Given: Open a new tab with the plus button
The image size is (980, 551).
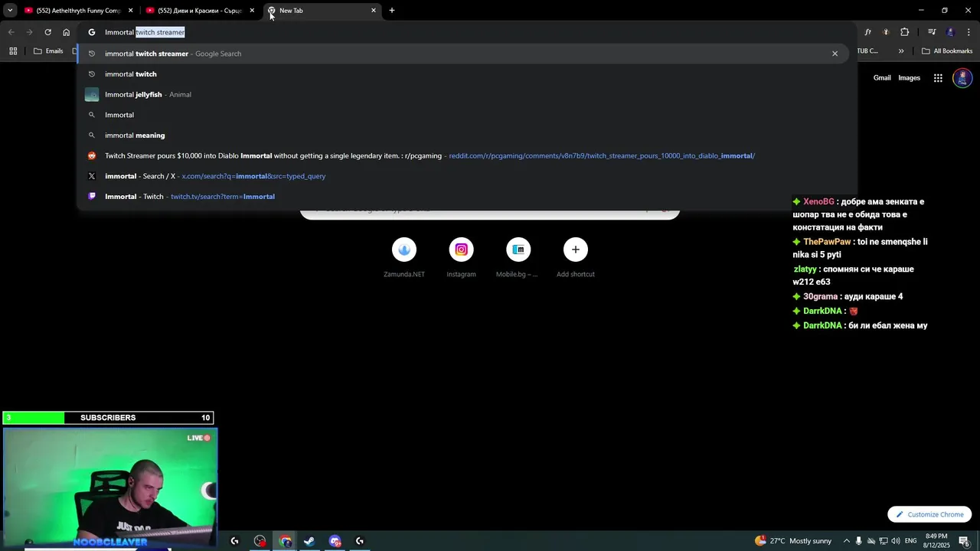Looking at the screenshot, I should tap(392, 11).
